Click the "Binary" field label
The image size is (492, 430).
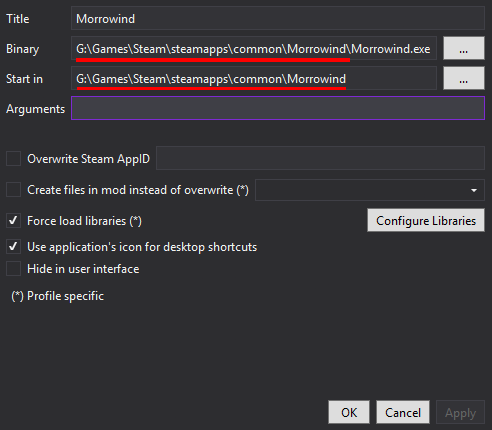pos(23,49)
